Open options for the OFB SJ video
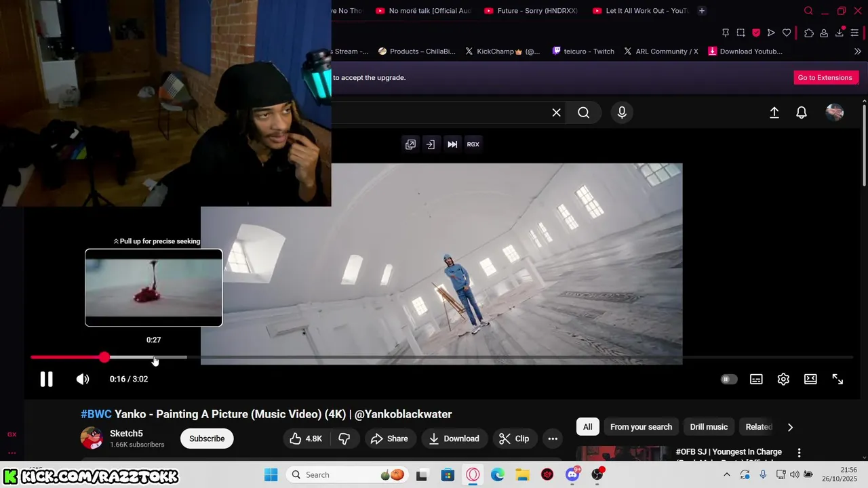This screenshot has width=868, height=488. click(x=799, y=453)
